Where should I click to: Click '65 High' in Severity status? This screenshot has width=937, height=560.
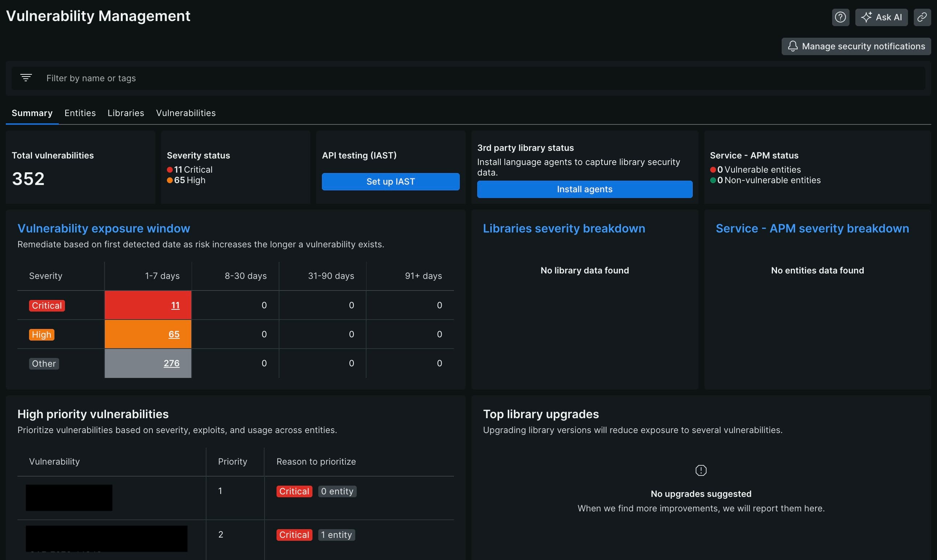187,180
